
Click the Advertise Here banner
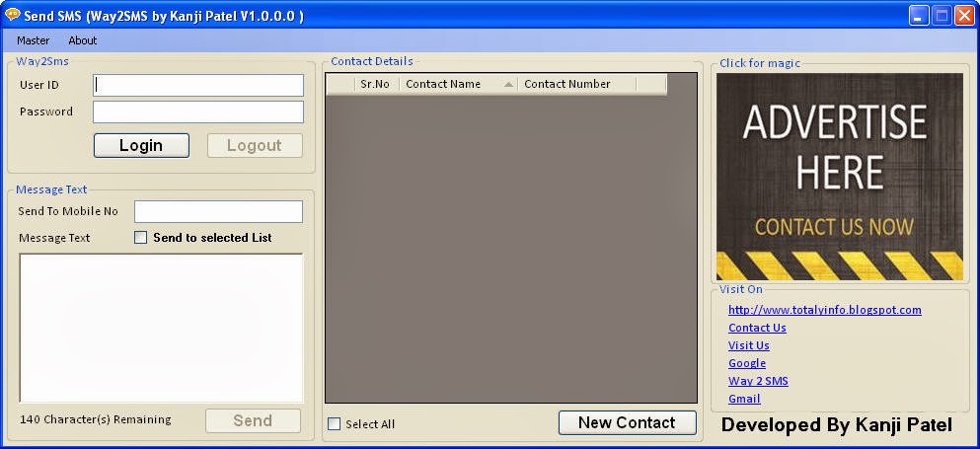click(840, 177)
